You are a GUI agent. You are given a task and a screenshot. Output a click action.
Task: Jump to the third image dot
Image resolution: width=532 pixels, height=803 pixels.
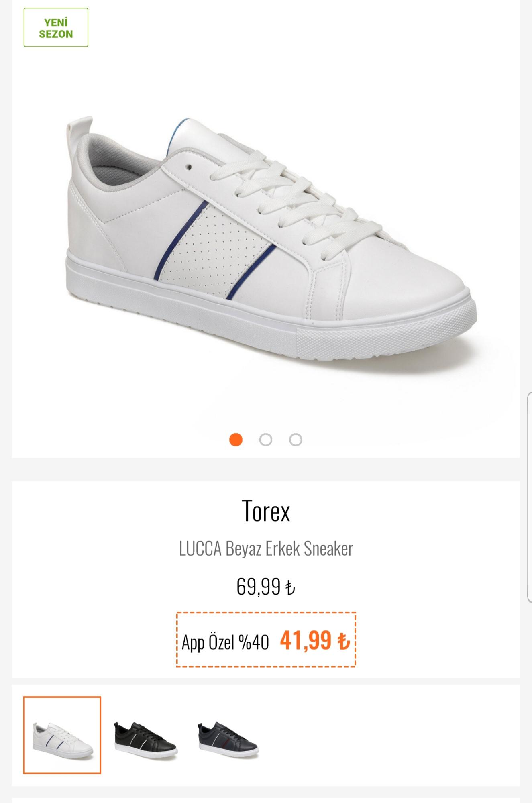296,440
